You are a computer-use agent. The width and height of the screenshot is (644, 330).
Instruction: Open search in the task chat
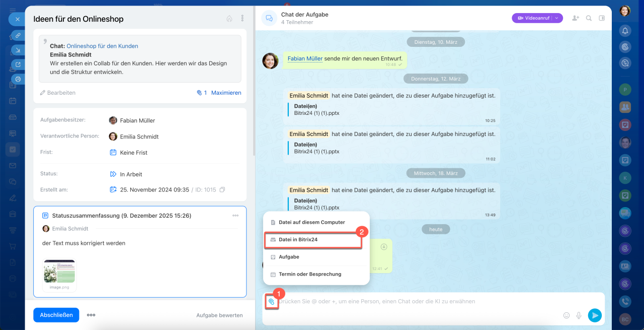[x=589, y=18]
